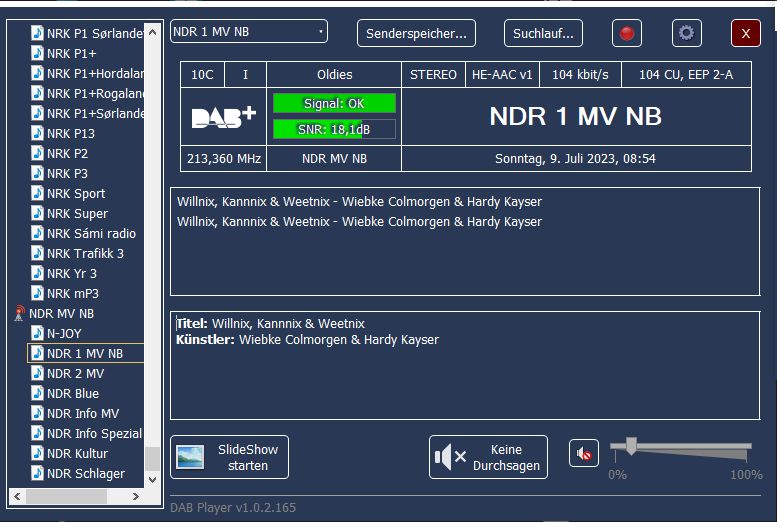
Task: Click the volume slider track
Action: coord(686,447)
